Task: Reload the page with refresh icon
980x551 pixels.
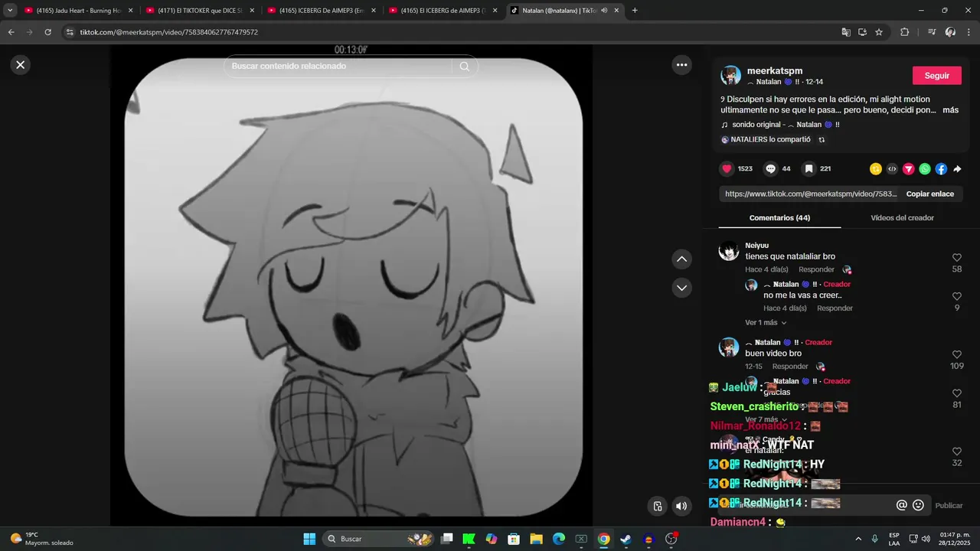Action: pyautogui.click(x=47, y=32)
